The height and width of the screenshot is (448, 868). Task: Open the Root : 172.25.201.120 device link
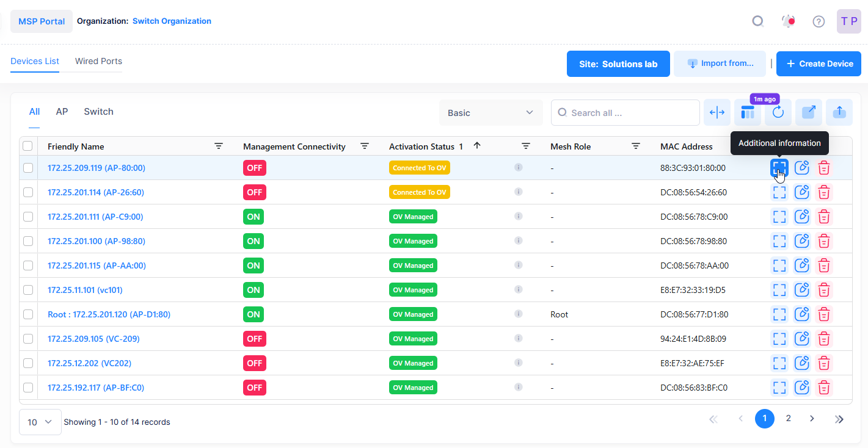[109, 314]
